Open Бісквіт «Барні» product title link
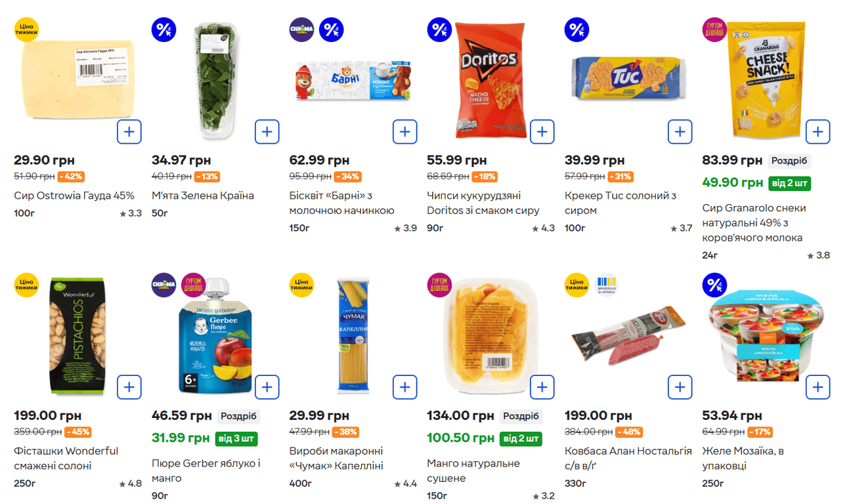Image resolution: width=847 pixels, height=504 pixels. pyautogui.click(x=341, y=203)
